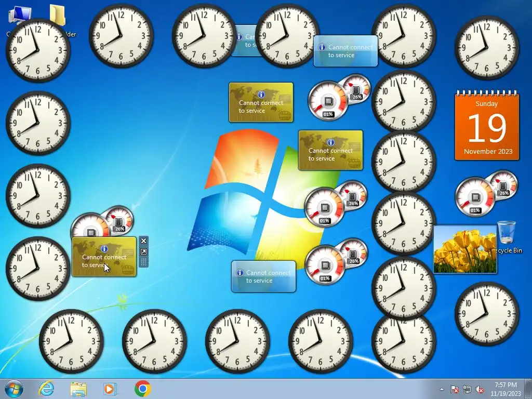The image size is (532, 399).
Task: Close the currency gadget under the cursor
Action: click(x=143, y=241)
